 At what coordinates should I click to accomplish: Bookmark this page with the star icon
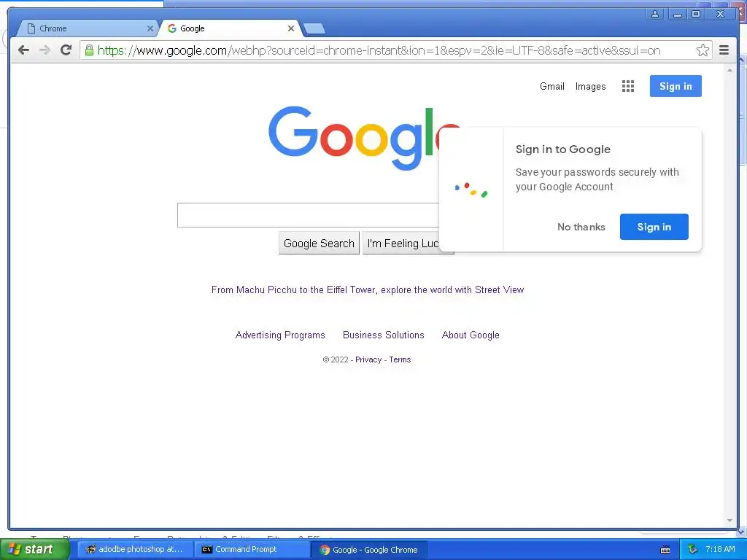coord(703,50)
